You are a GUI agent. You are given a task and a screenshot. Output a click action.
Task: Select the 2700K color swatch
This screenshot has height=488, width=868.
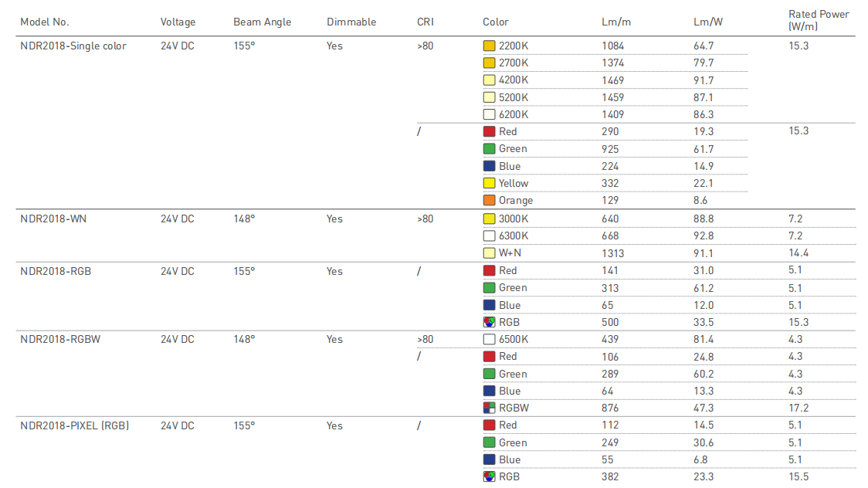(x=489, y=63)
